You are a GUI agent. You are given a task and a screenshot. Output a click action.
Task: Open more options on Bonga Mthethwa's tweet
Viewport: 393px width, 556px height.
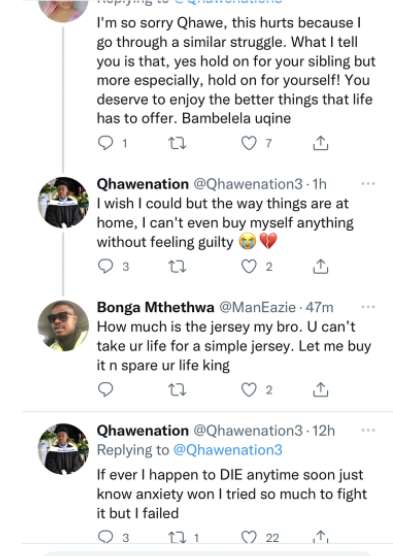pyautogui.click(x=368, y=307)
